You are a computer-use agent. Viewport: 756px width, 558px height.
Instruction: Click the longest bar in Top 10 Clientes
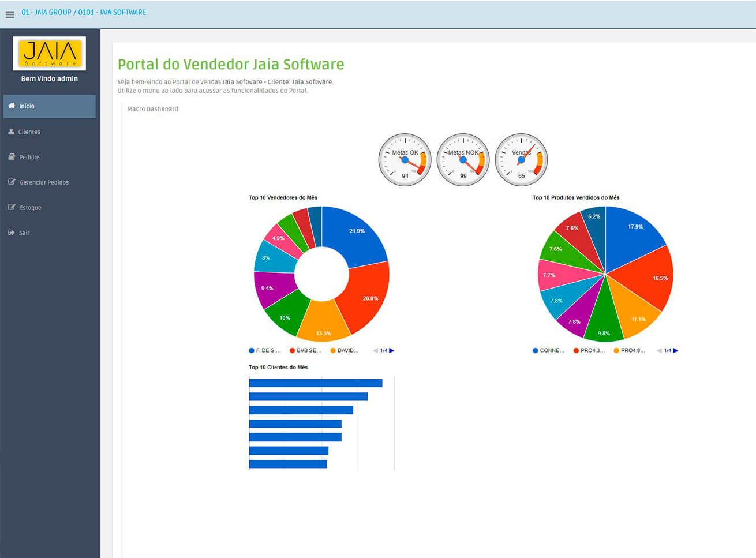pyautogui.click(x=316, y=383)
